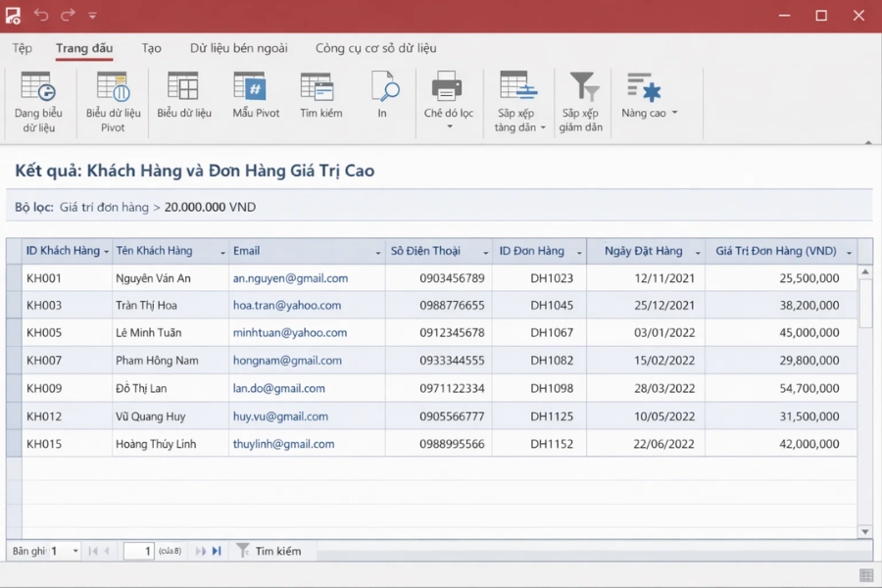Viewport: 882px width, 588px height.
Task: Click Sắp xếp giảm dần filter icon
Action: pyautogui.click(x=582, y=88)
